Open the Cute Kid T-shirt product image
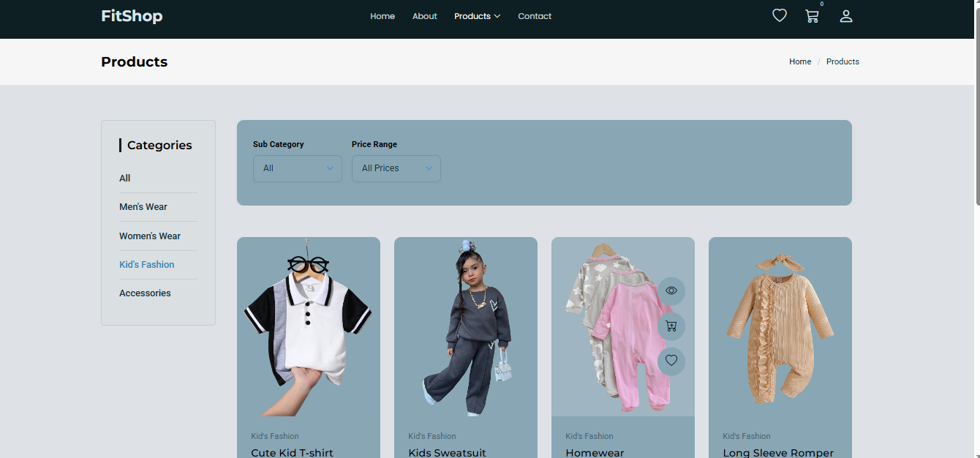The width and height of the screenshot is (980, 458). coord(309,327)
